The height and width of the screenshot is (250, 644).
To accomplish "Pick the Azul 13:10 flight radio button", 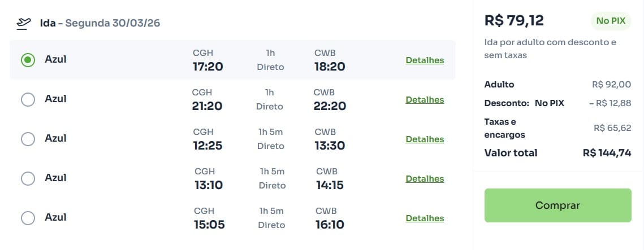I will tap(28, 178).
